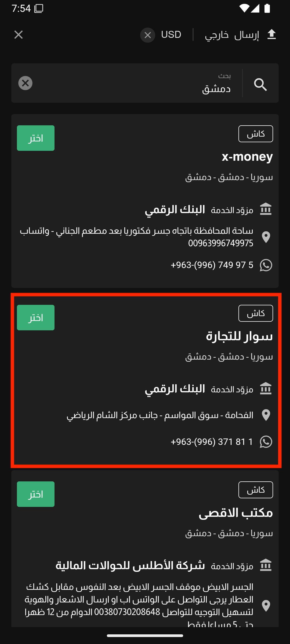Tap the كاش tag on مكتب الاقصى card
This screenshot has width=290, height=644.
(x=256, y=490)
